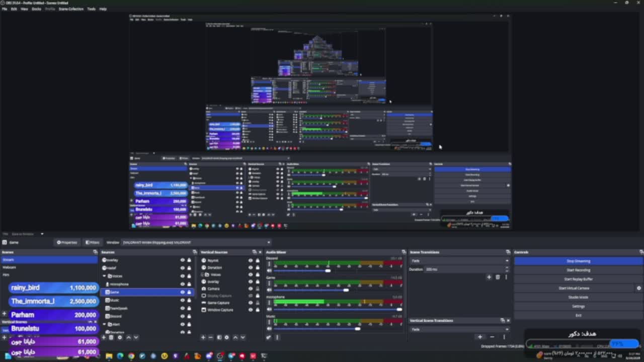Move selected source up in Sources panel
The width and height of the screenshot is (644, 362).
point(128,337)
